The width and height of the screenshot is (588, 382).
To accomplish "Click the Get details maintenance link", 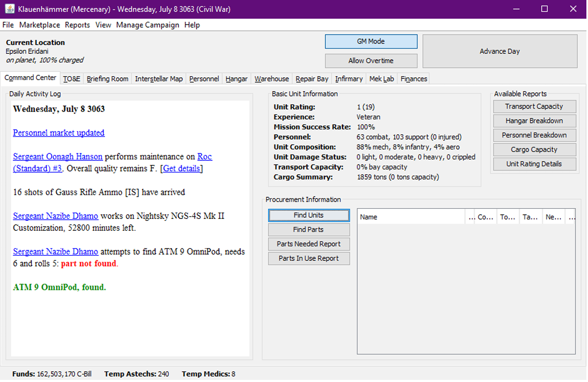I will [x=182, y=168].
